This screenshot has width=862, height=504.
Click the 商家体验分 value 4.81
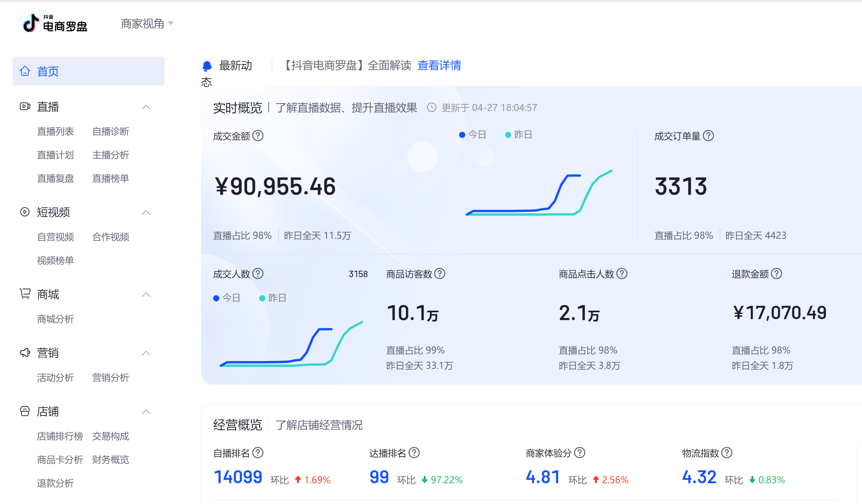tap(543, 477)
